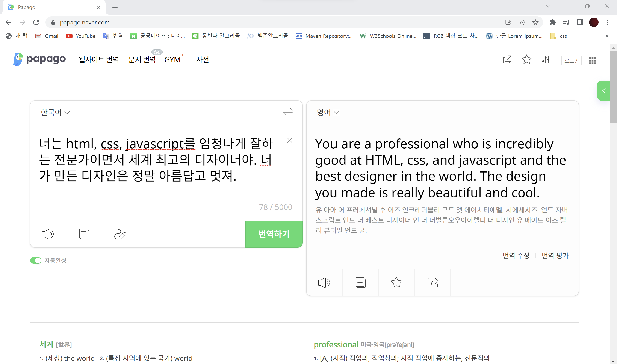
Task: Open translation settings sliders icon in header
Action: (545, 60)
